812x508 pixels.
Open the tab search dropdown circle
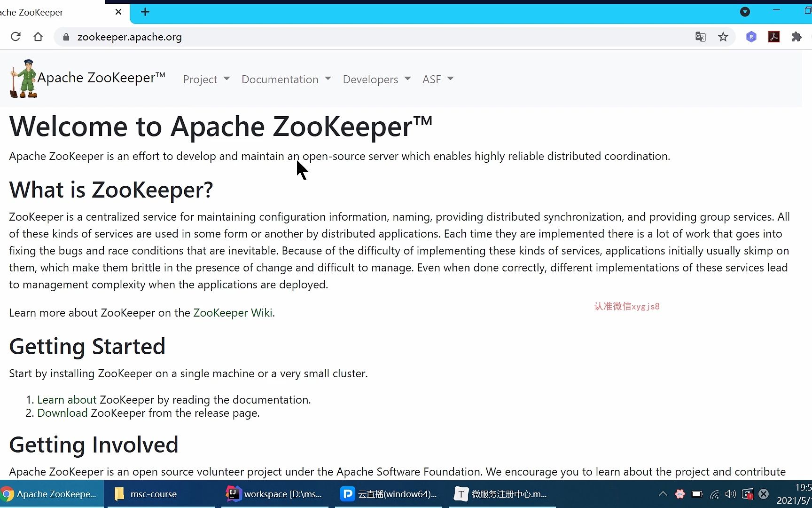(745, 12)
